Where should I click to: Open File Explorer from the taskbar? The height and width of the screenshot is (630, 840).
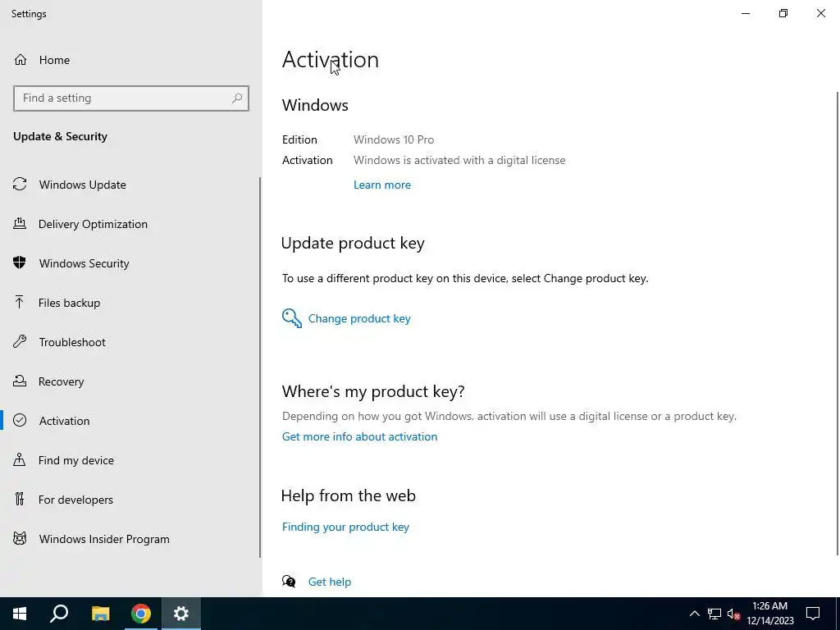coord(100,614)
